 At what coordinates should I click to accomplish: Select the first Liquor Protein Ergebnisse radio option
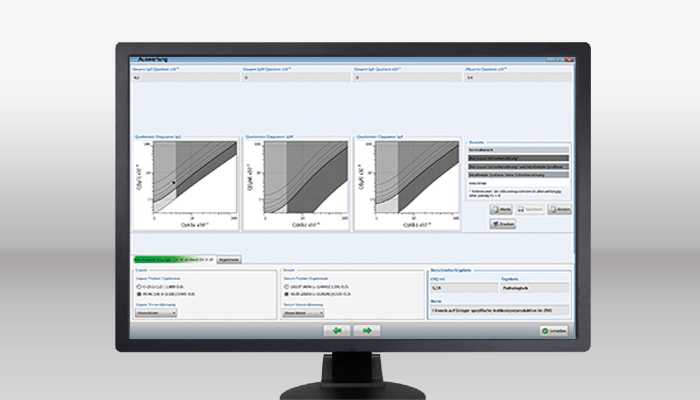(140, 287)
